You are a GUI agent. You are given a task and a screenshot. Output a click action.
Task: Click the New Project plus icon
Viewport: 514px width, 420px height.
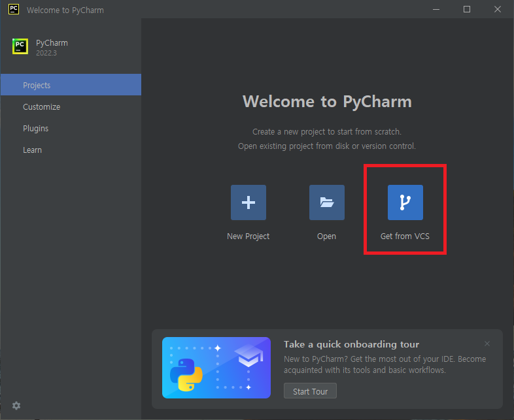[x=248, y=202]
